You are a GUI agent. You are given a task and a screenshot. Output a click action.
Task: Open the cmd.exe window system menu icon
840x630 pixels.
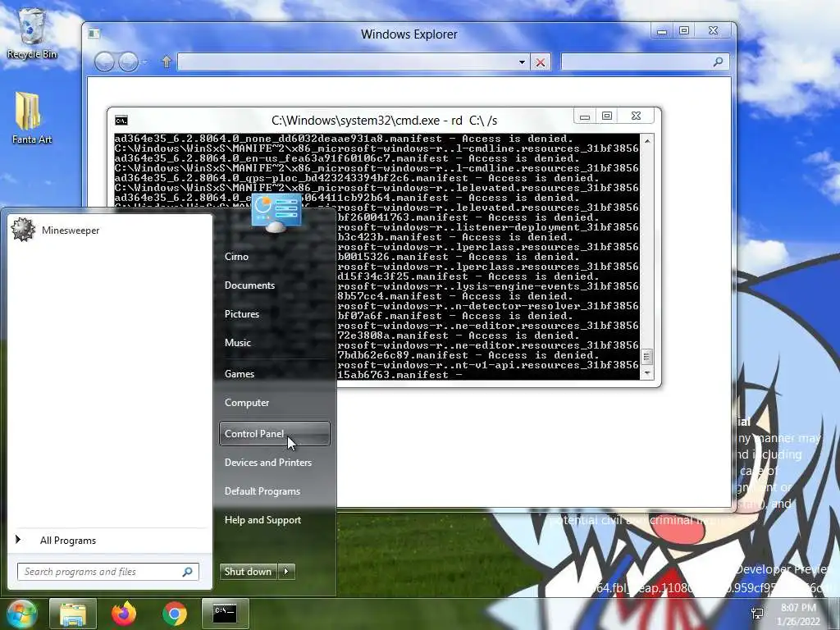click(x=121, y=121)
